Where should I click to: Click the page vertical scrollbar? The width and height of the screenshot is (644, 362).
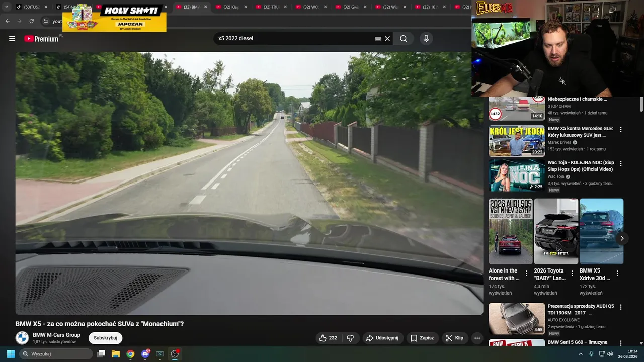pyautogui.click(x=641, y=103)
